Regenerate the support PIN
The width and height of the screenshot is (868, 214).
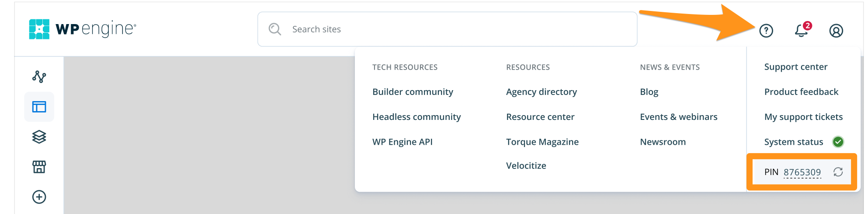[x=838, y=172]
